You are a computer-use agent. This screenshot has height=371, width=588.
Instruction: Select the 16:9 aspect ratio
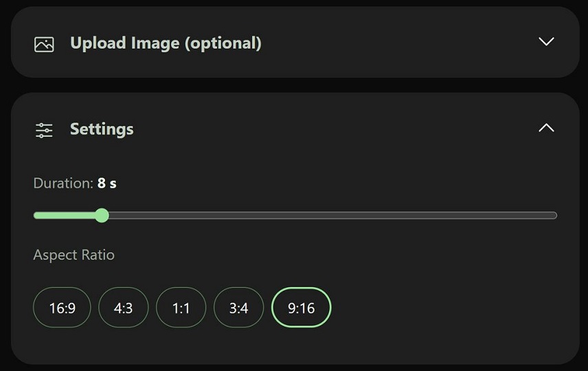[x=62, y=308]
